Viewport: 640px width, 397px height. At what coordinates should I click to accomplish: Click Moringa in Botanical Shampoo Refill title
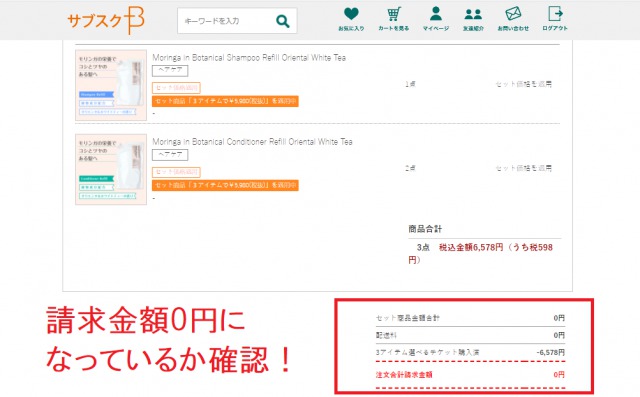pos(249,58)
